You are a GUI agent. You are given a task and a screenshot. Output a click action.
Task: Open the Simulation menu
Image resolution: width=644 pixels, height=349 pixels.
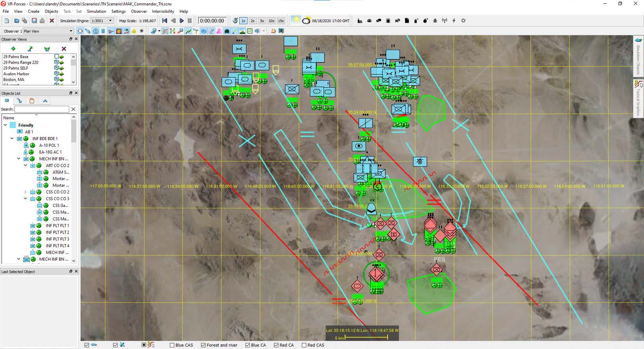tap(96, 11)
